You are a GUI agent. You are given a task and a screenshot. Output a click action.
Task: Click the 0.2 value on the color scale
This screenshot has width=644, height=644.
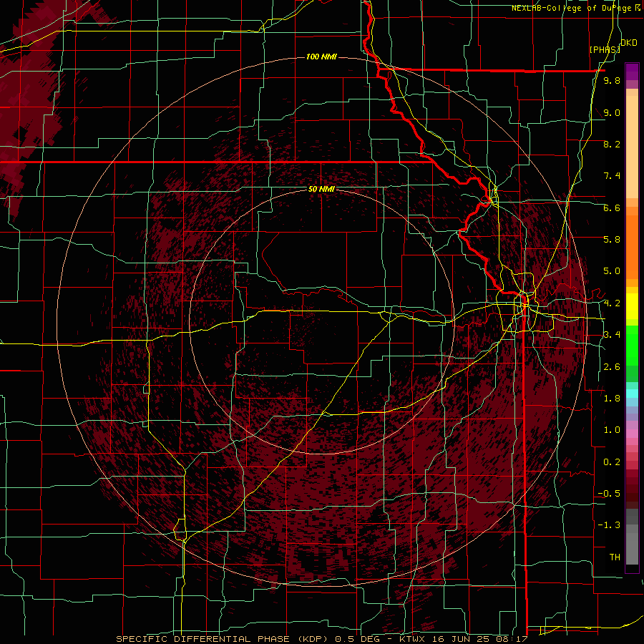[x=612, y=462]
